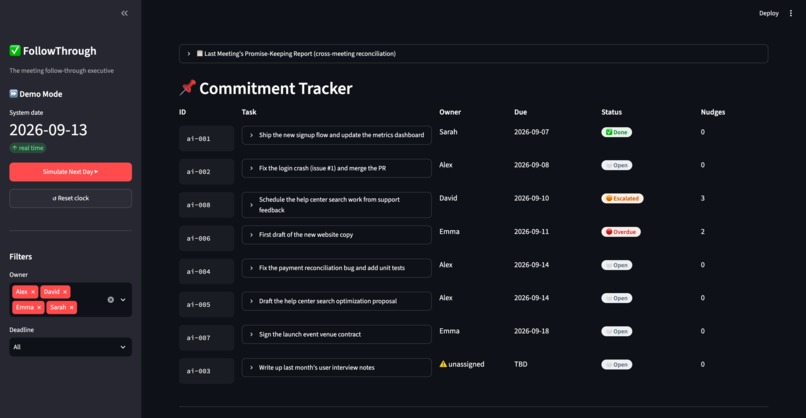
Task: Clear all selected owners icon
Action: click(111, 300)
